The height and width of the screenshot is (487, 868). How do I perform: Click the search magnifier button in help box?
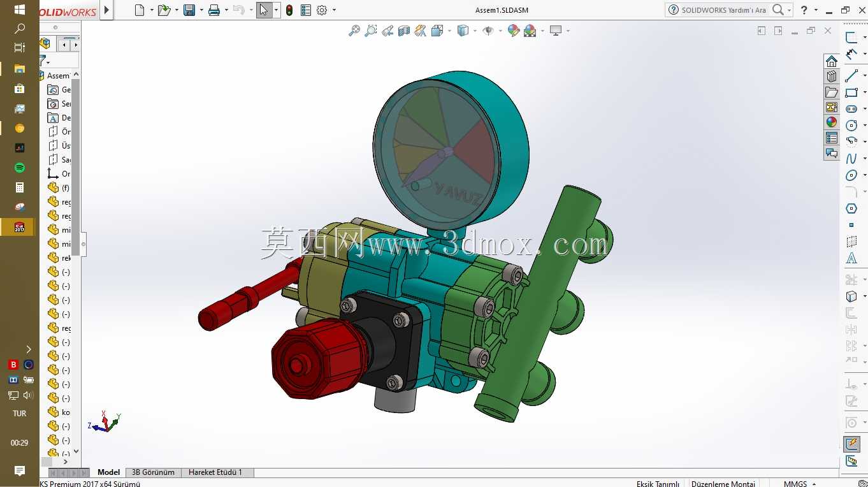tap(778, 10)
